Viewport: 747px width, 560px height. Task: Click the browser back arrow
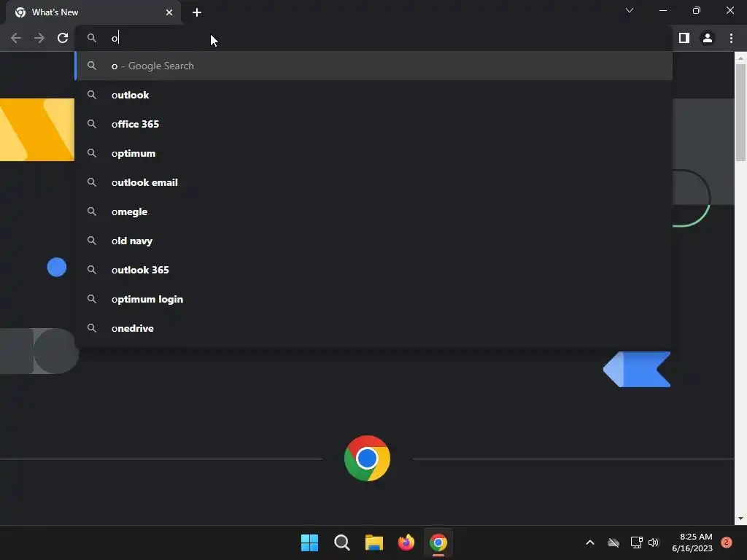[16, 38]
